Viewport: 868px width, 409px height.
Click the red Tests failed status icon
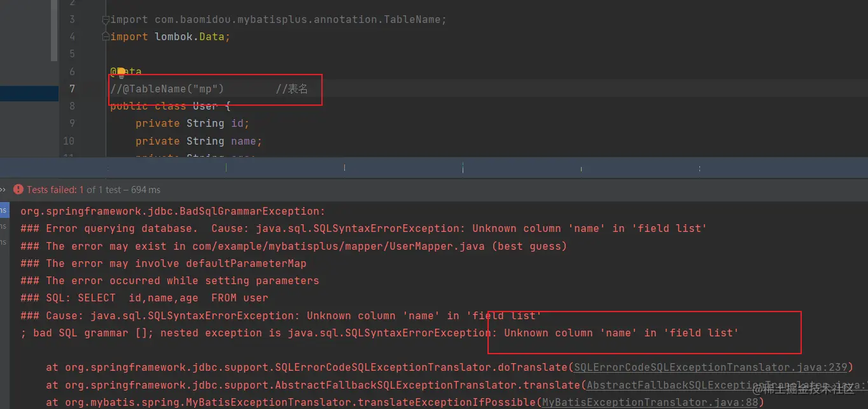tap(18, 189)
